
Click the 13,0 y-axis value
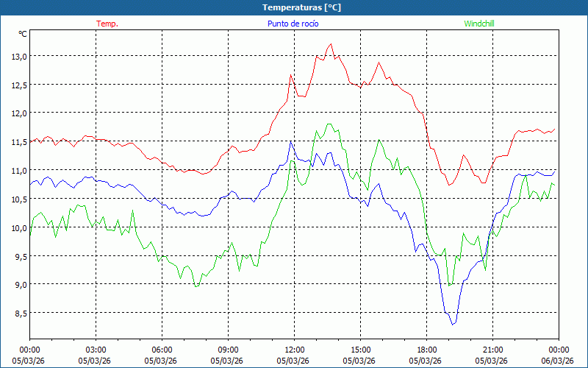[x=18, y=56]
